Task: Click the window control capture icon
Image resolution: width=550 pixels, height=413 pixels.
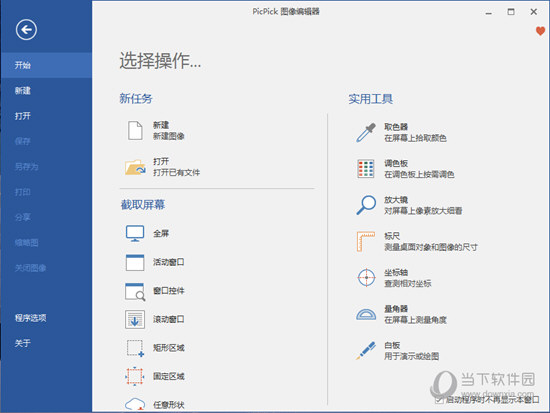Action: tap(135, 291)
